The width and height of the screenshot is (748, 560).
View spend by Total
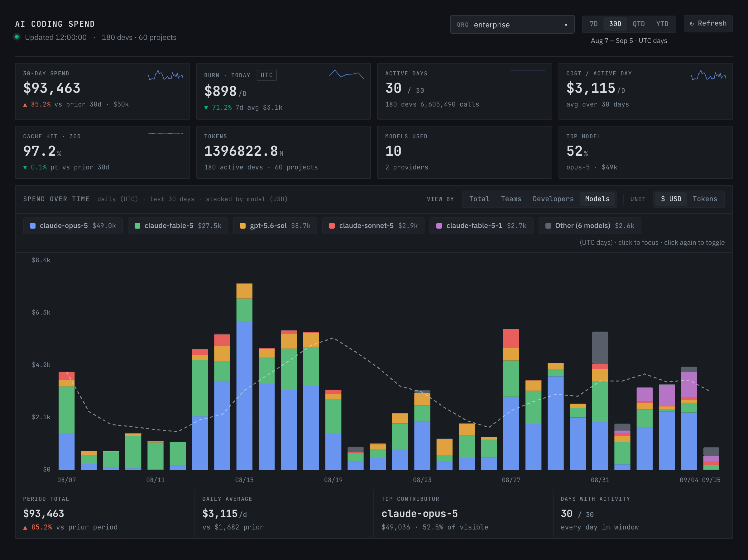(479, 199)
